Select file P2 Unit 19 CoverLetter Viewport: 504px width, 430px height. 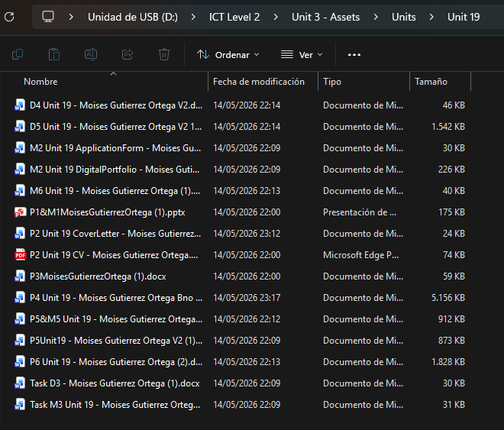115,234
